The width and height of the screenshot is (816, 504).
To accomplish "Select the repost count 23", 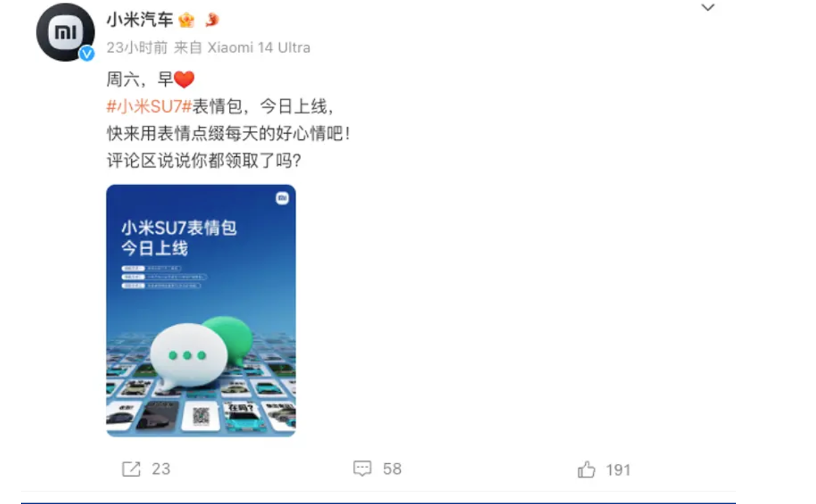I will click(161, 469).
